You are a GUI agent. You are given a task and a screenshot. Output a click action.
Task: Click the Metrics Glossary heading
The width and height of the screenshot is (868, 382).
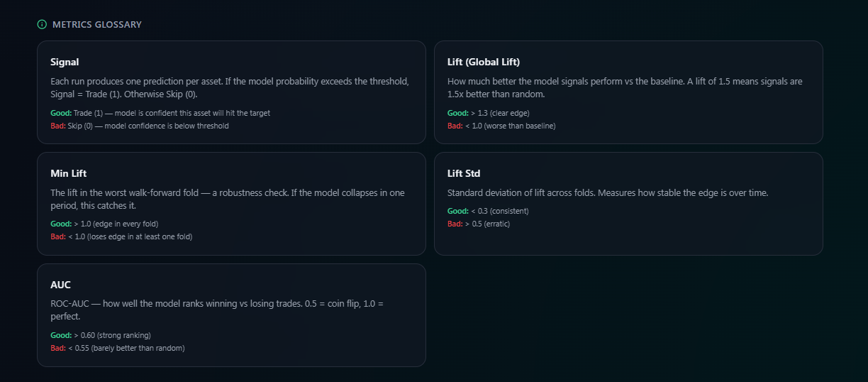(x=97, y=25)
